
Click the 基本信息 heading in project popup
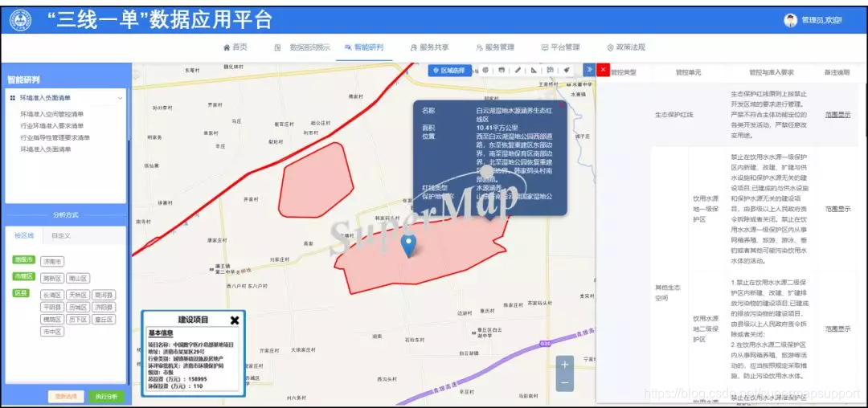point(161,333)
